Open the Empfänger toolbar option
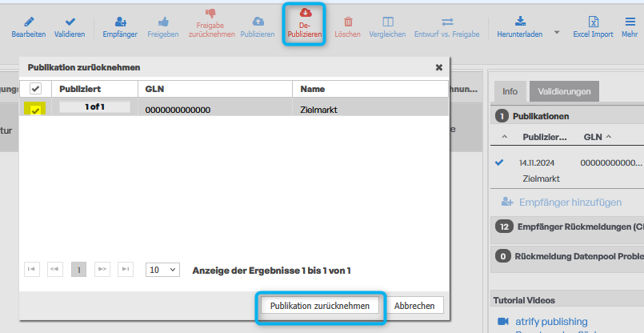Viewport: 644px width, 333px height. point(120,27)
